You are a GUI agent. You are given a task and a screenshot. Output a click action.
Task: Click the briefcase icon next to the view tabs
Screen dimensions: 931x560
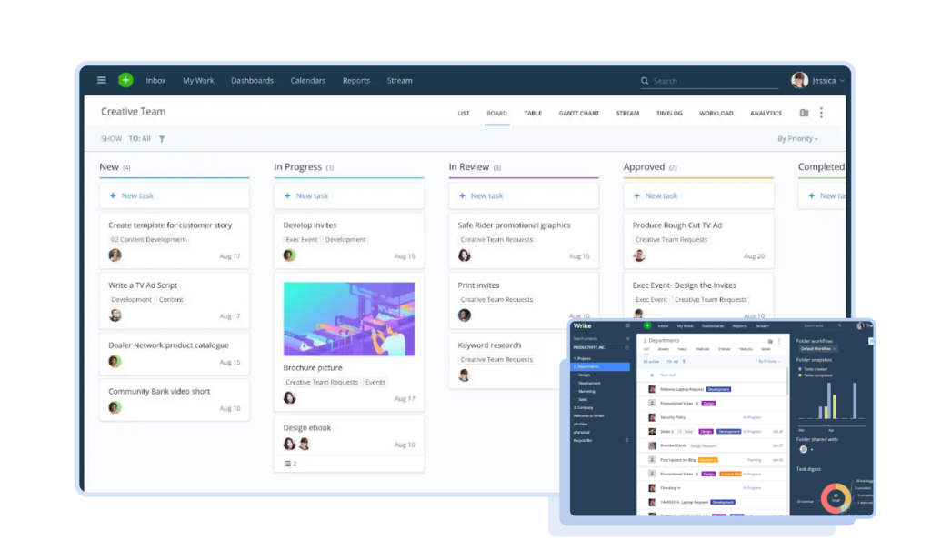click(803, 112)
